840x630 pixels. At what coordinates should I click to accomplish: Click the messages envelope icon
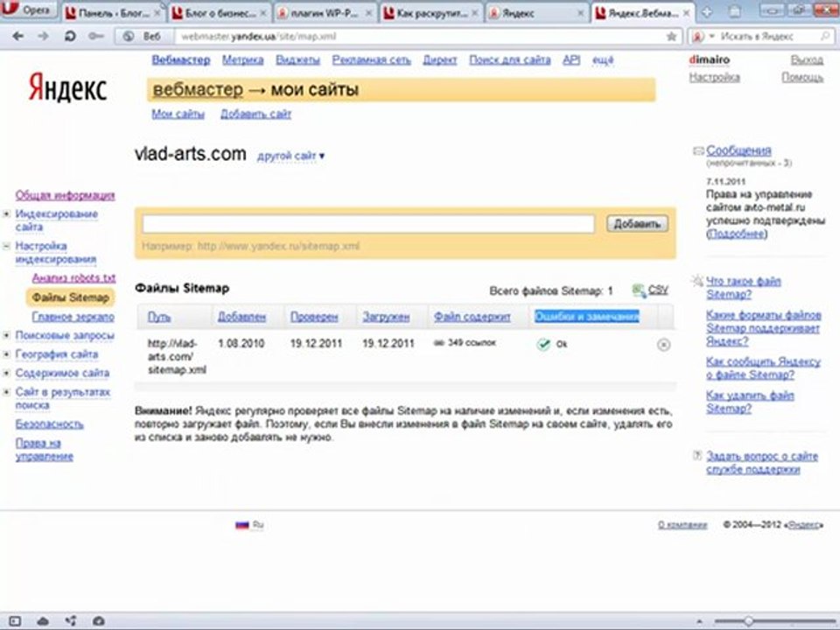pyautogui.click(x=698, y=151)
